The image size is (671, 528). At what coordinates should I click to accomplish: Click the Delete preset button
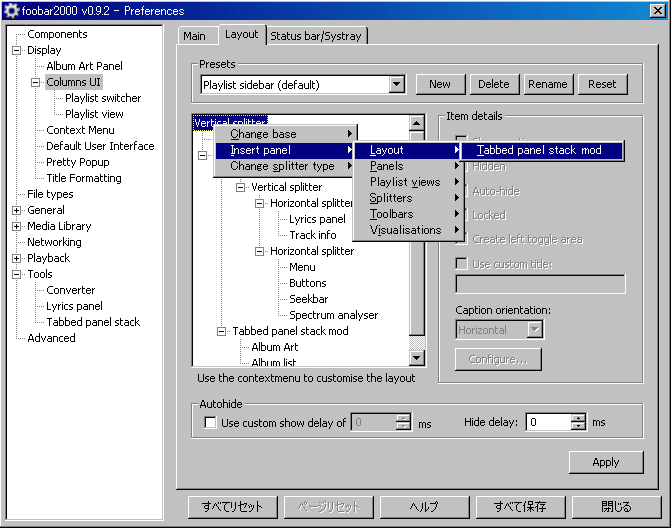494,84
